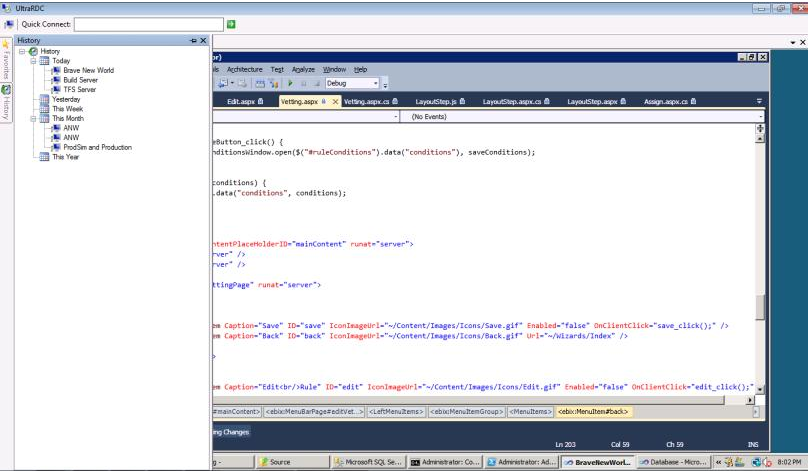812x471 pixels.
Task: Close the Vetting.aspx tab
Action: [x=335, y=101]
